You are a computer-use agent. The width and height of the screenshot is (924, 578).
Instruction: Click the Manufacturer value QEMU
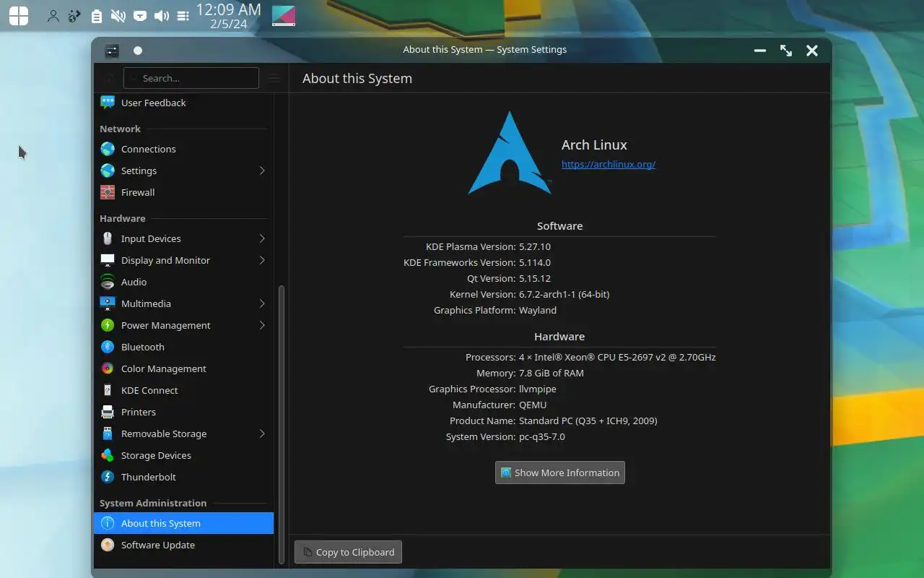(533, 405)
